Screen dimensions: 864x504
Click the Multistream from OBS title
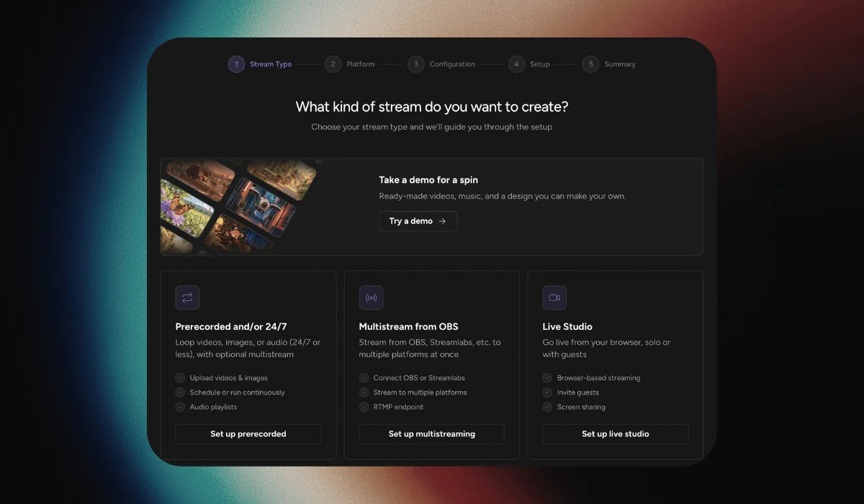click(x=409, y=327)
